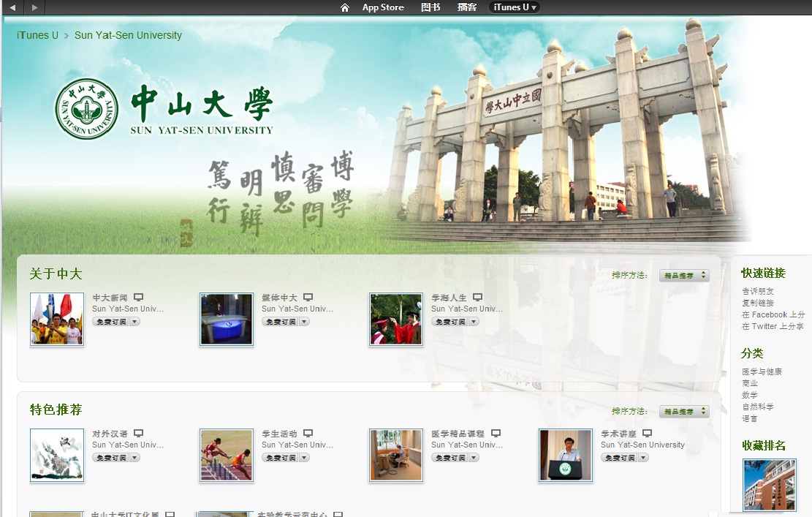Subscribe free to 学海人生
This screenshot has height=517, width=812.
[450, 322]
